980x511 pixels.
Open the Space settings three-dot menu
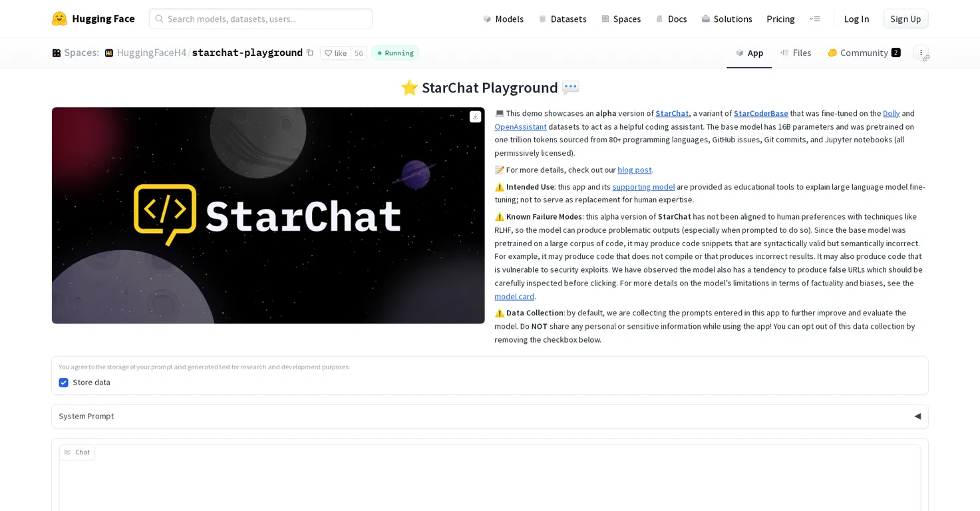coord(921,53)
